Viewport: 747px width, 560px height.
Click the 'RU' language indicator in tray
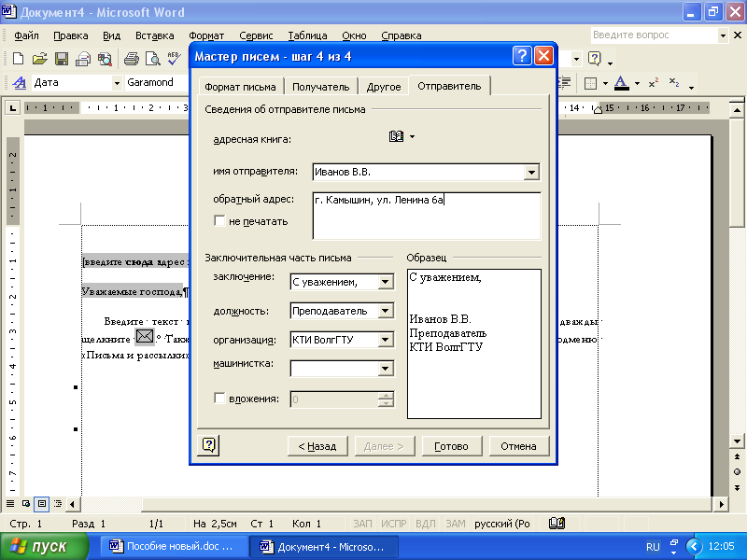653,547
